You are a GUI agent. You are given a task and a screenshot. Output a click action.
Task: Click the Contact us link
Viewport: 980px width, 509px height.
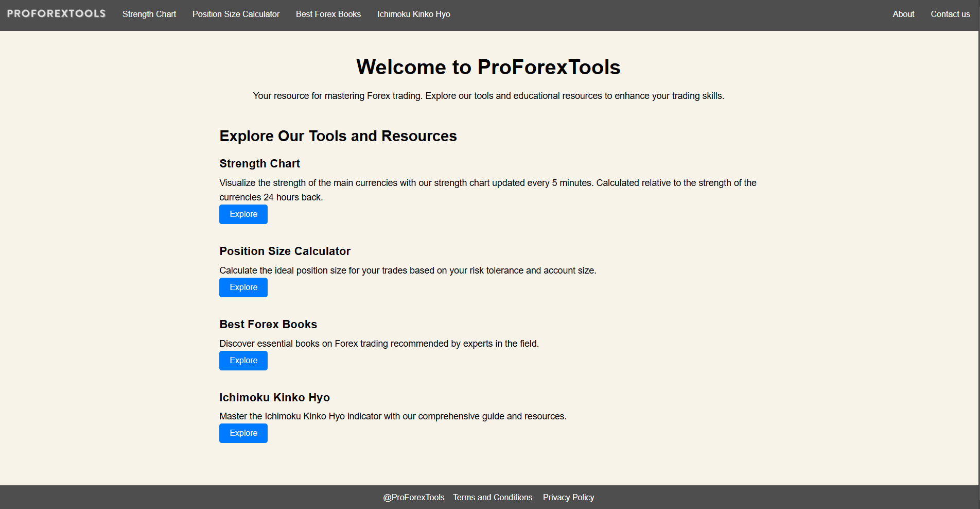pyautogui.click(x=950, y=14)
